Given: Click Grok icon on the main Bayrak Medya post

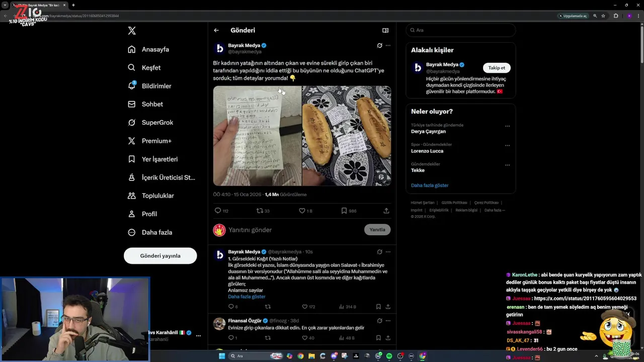Looking at the screenshot, I should pyautogui.click(x=380, y=45).
